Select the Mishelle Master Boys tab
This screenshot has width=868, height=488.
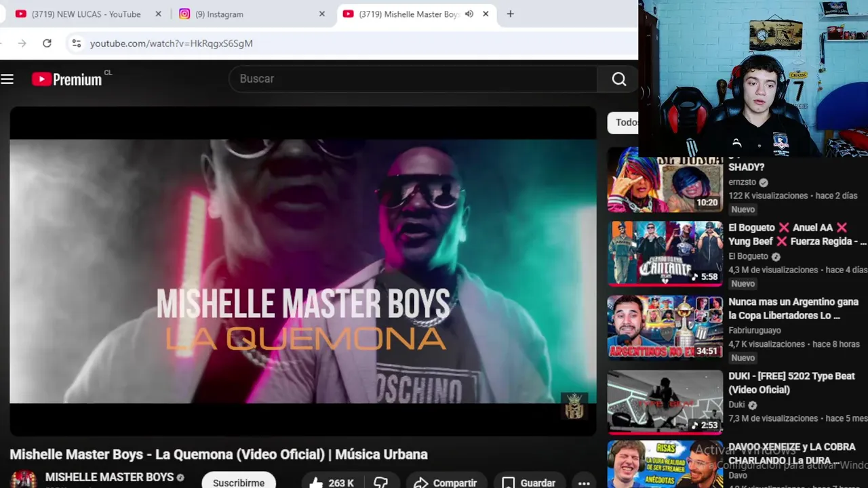pyautogui.click(x=410, y=14)
